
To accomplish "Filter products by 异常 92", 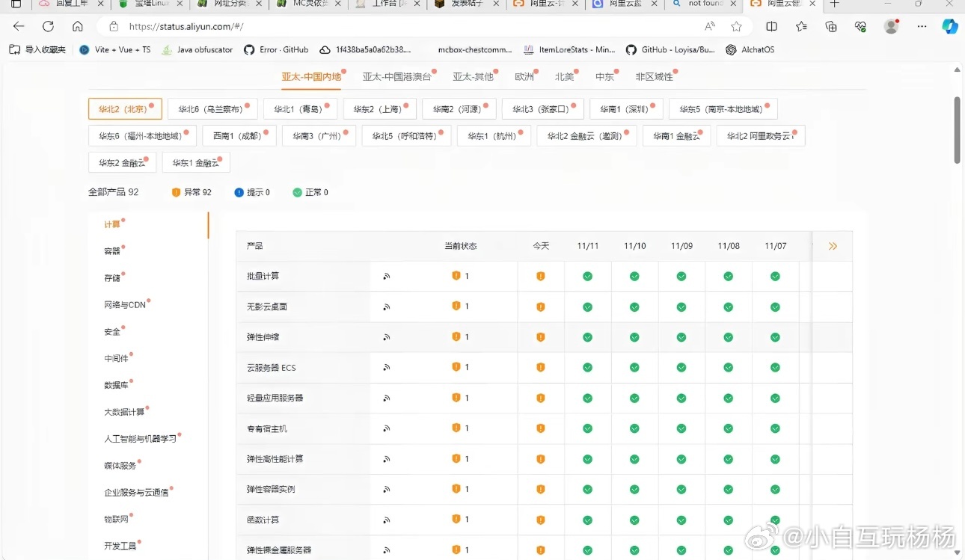I will [x=192, y=192].
